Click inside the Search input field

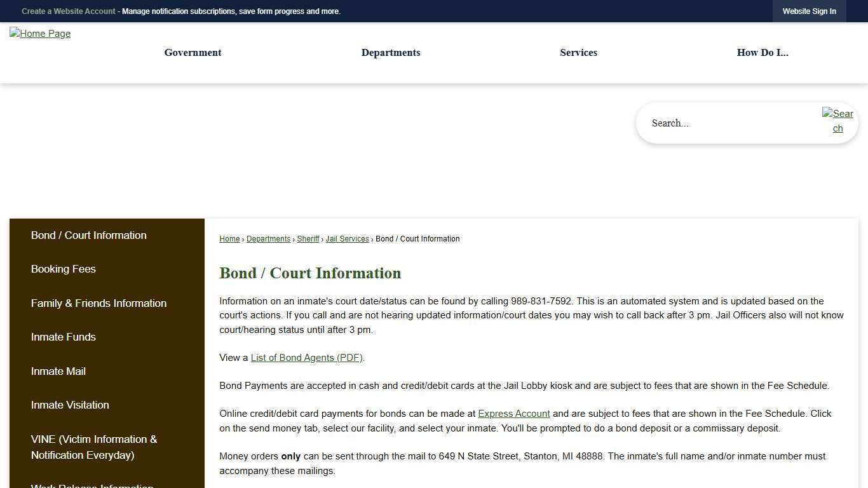tap(712, 123)
